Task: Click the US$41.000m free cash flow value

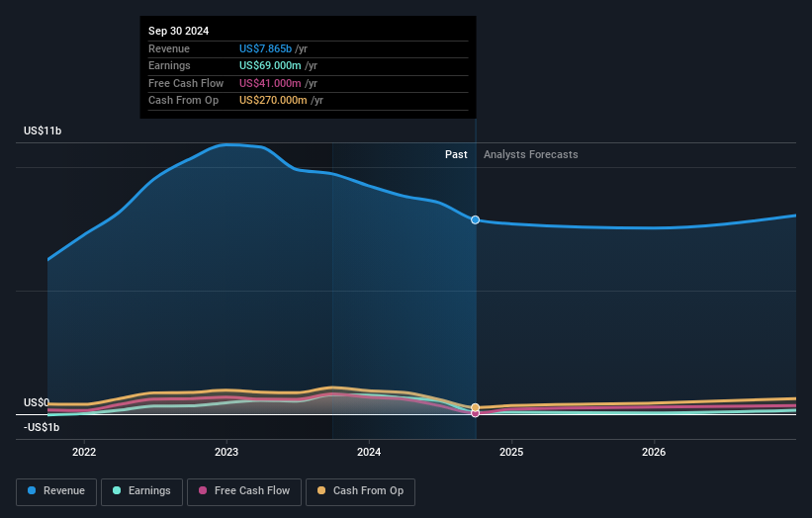Action: [270, 83]
